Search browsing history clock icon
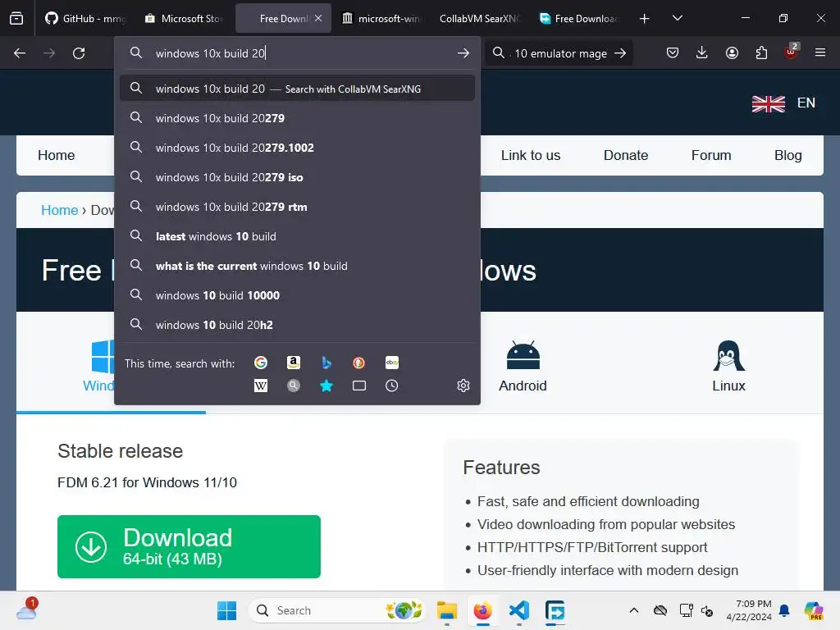This screenshot has width=840, height=630. click(x=391, y=386)
